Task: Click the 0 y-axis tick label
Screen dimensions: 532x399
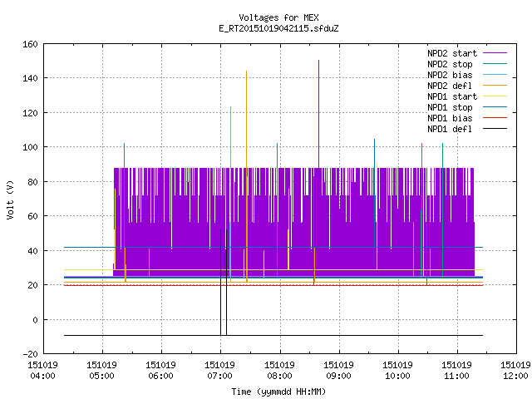Action: pos(35,320)
